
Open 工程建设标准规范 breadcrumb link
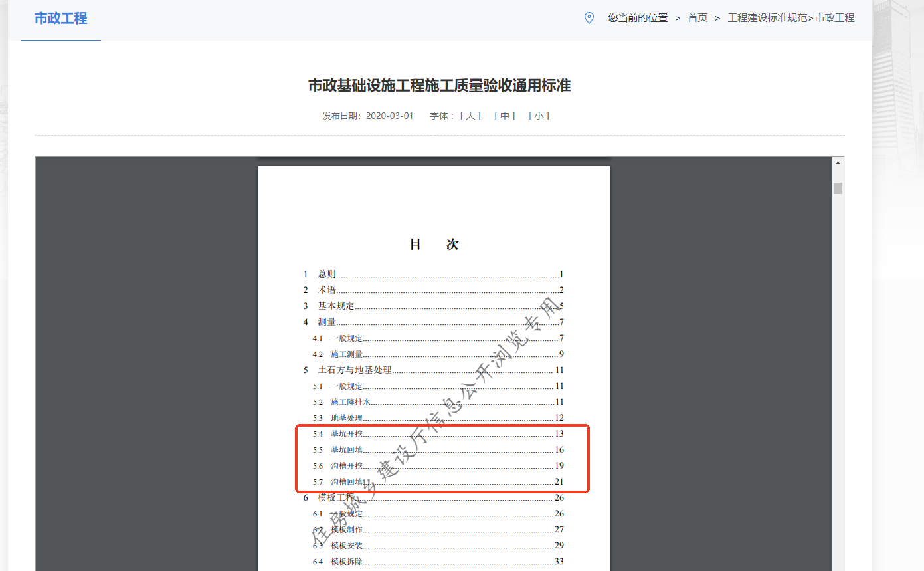pos(767,18)
